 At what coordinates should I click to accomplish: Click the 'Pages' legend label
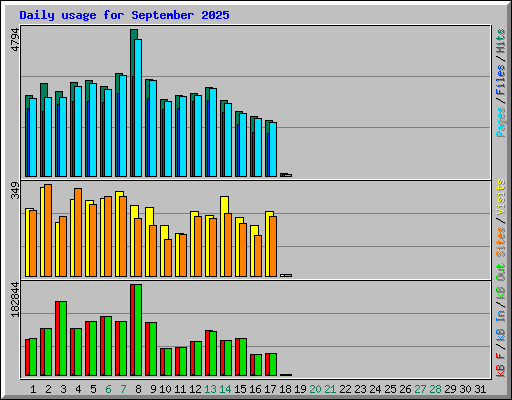click(501, 122)
